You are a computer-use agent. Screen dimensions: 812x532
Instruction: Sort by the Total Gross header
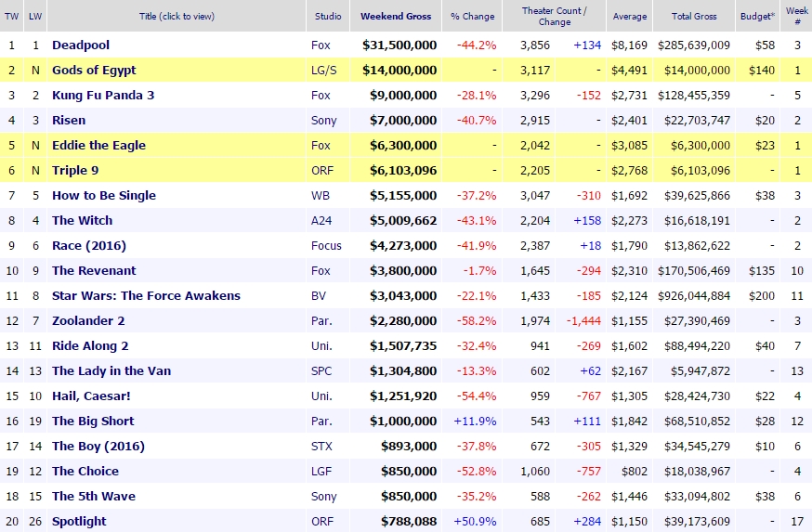point(694,16)
